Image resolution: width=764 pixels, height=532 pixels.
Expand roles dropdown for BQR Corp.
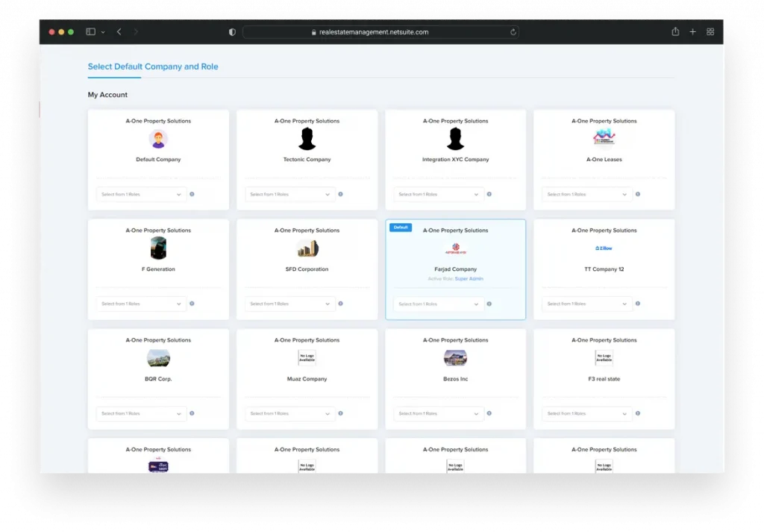141,413
